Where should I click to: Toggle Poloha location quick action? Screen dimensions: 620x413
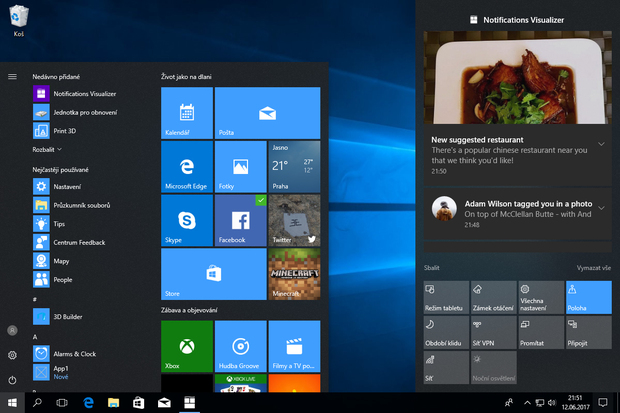589,297
